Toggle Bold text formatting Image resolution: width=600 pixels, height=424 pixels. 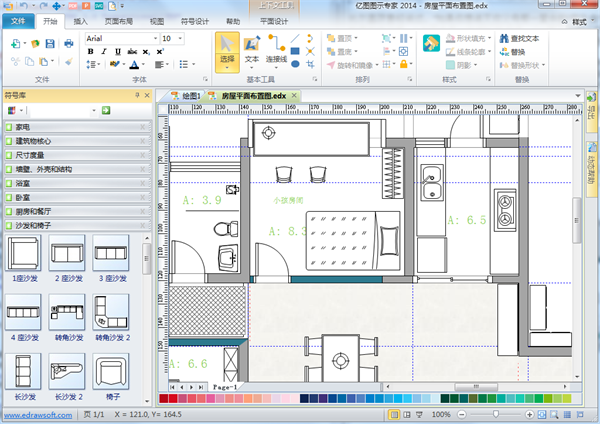[x=90, y=51]
